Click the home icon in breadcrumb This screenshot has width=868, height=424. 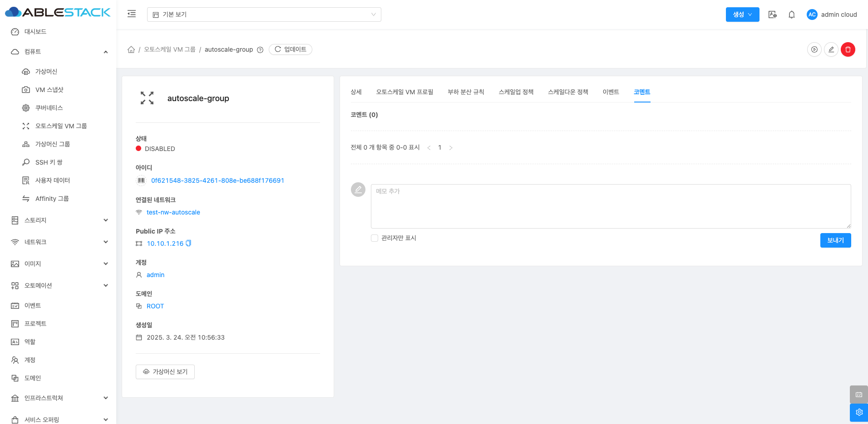tap(131, 49)
